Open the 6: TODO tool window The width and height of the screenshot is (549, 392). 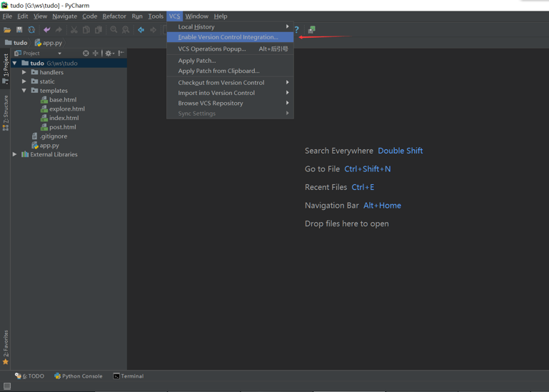29,376
